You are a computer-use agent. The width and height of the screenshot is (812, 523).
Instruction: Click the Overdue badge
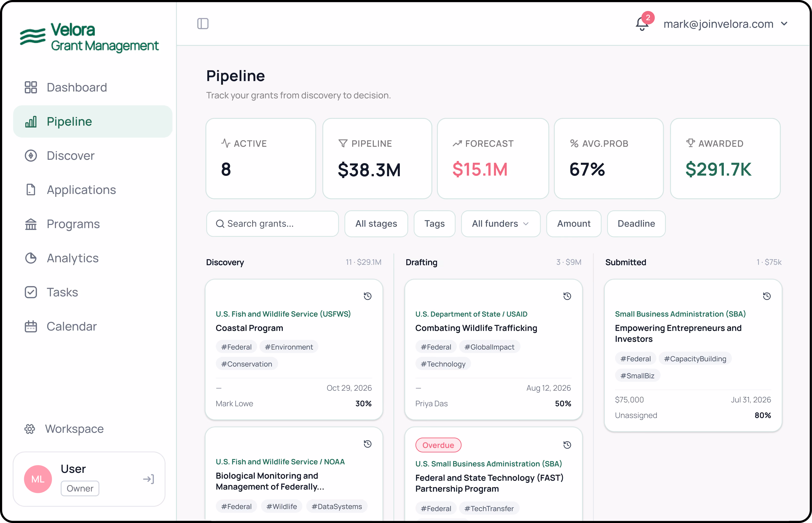438,445
